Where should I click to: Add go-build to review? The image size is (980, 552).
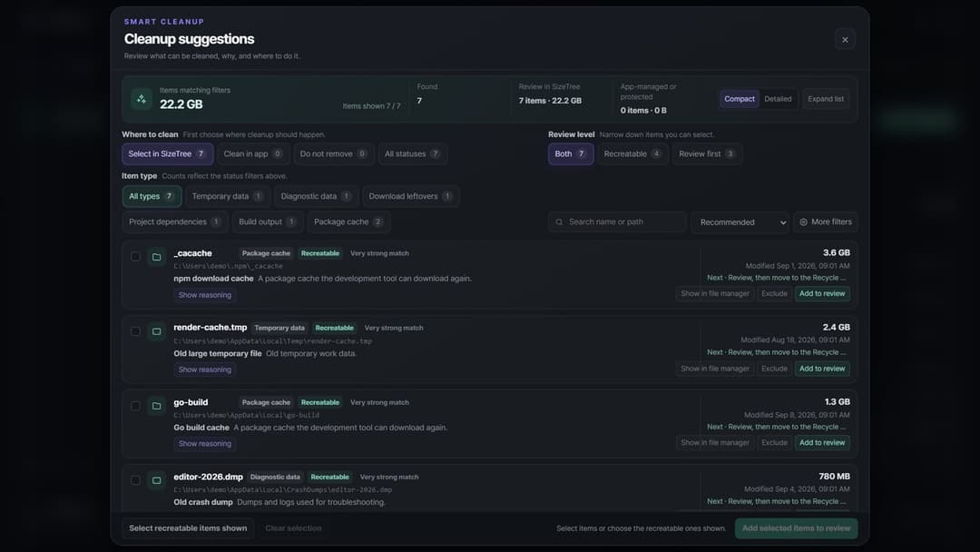(822, 443)
